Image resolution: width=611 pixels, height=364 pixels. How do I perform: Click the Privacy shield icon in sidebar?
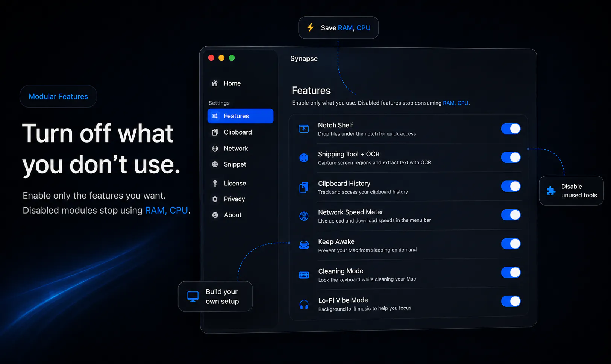click(x=215, y=199)
